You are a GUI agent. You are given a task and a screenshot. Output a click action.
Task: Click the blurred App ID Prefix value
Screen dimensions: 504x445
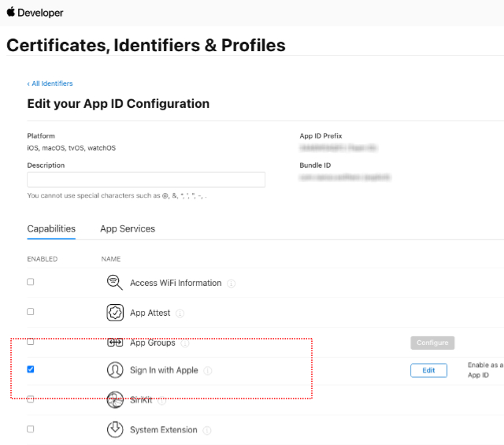[338, 147]
